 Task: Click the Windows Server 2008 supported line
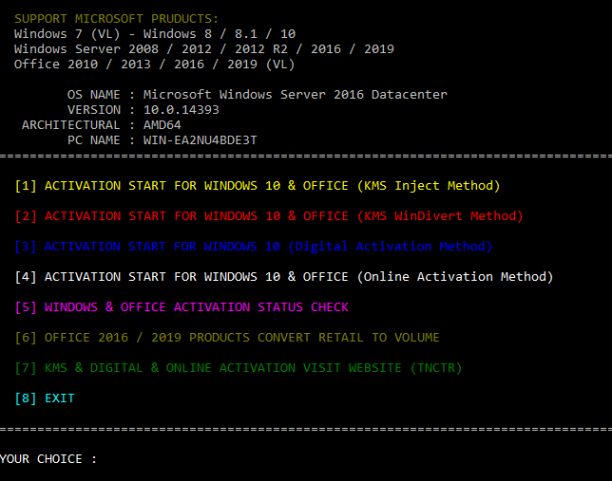pyautogui.click(x=204, y=49)
